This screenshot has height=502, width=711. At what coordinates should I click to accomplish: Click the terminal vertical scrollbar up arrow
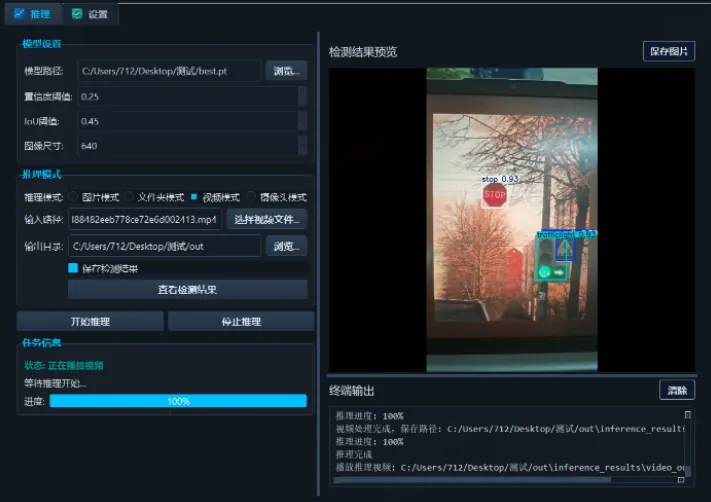(x=687, y=414)
